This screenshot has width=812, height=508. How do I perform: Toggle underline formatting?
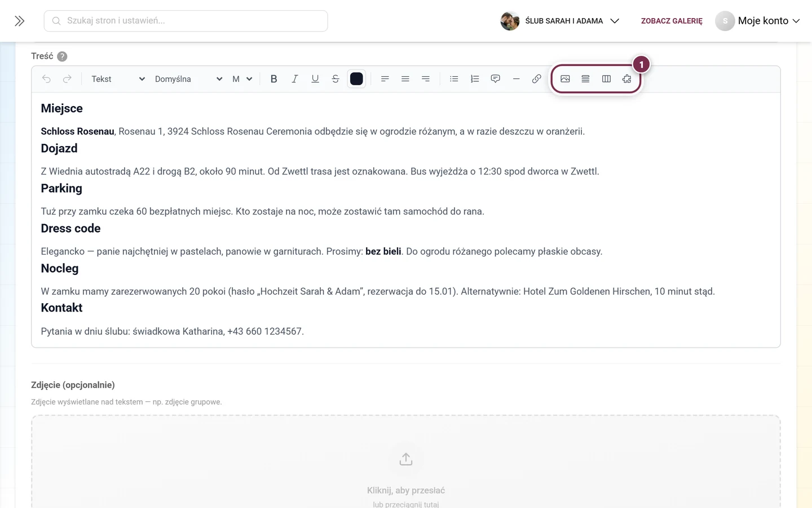coord(315,79)
